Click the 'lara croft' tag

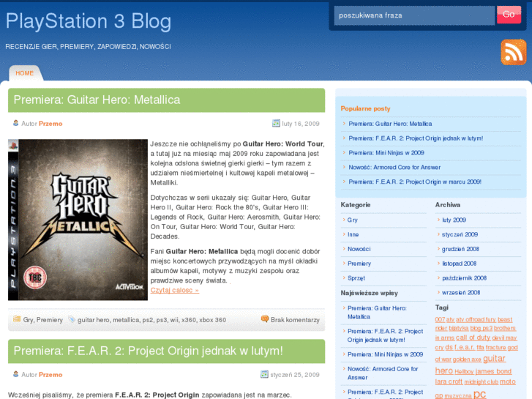449,381
